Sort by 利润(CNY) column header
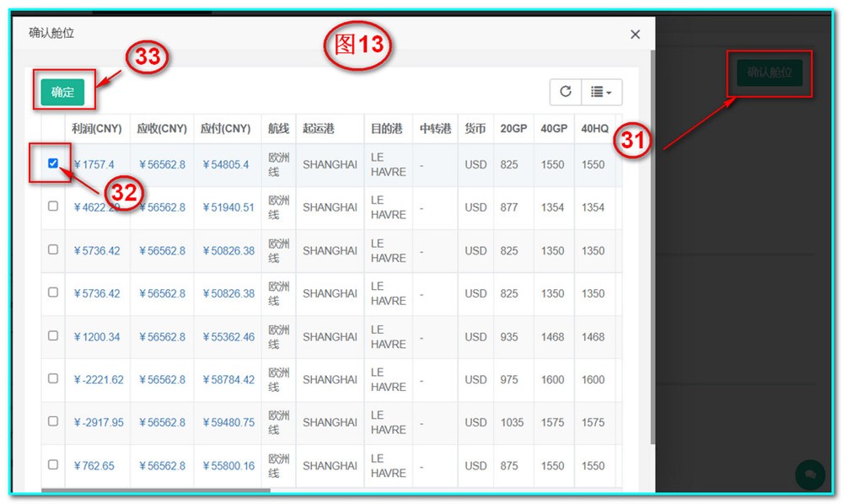This screenshot has width=843, height=504. pos(97,129)
